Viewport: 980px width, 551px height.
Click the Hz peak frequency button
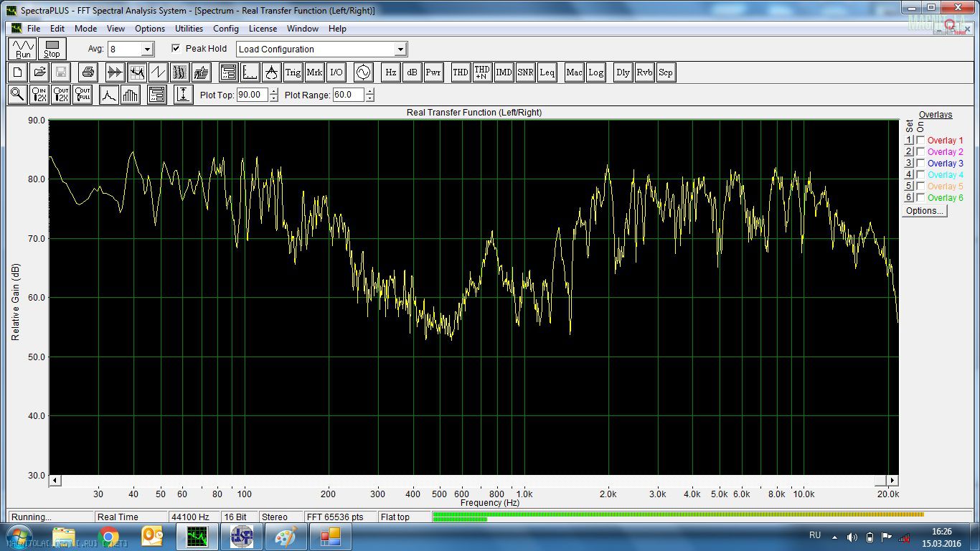[x=390, y=72]
